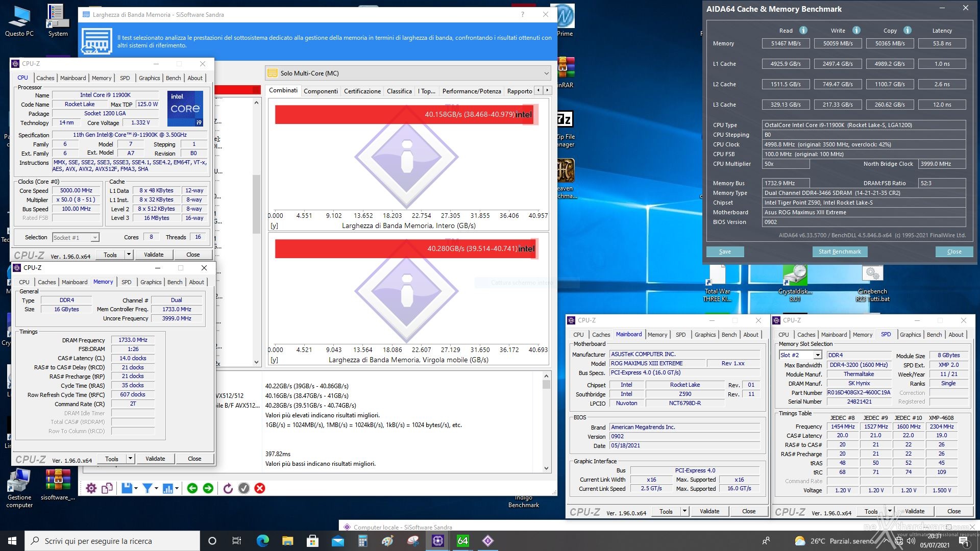Click the 40.280GB/s red result bar
Screen dimensions: 980x551
[406, 249]
